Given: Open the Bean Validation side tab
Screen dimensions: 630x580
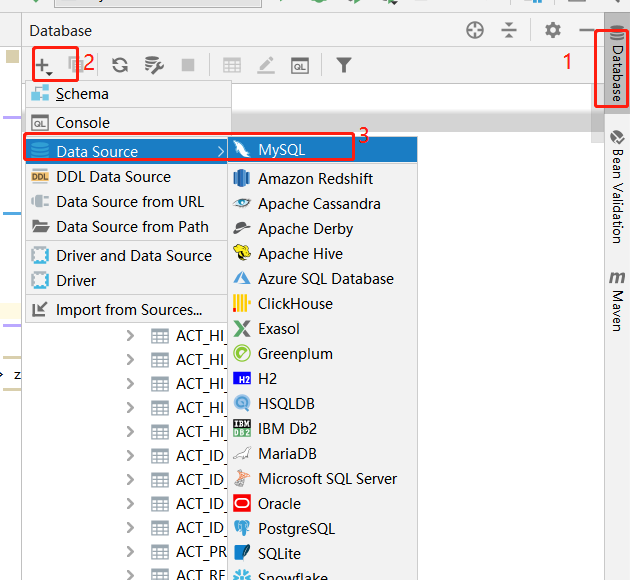Looking at the screenshot, I should point(617,187).
